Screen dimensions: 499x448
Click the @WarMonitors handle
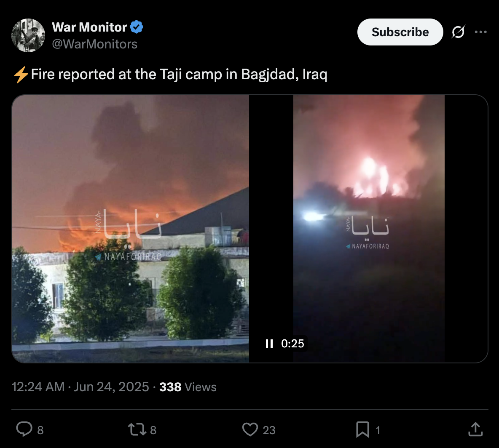94,44
